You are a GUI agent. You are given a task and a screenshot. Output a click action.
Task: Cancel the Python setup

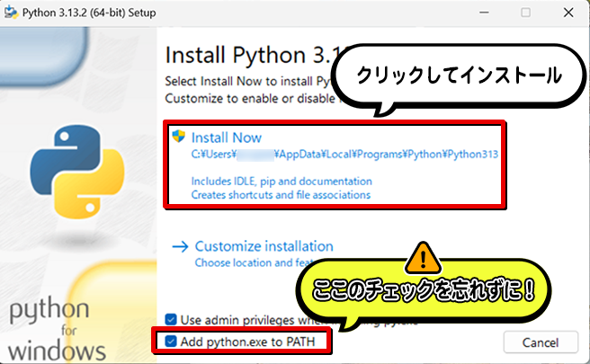point(541,342)
